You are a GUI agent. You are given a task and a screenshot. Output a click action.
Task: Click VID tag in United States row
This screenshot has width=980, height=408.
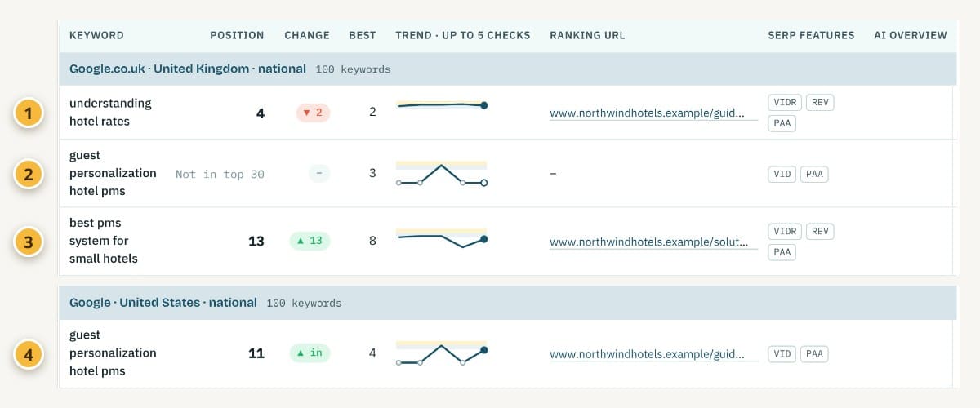click(x=782, y=354)
